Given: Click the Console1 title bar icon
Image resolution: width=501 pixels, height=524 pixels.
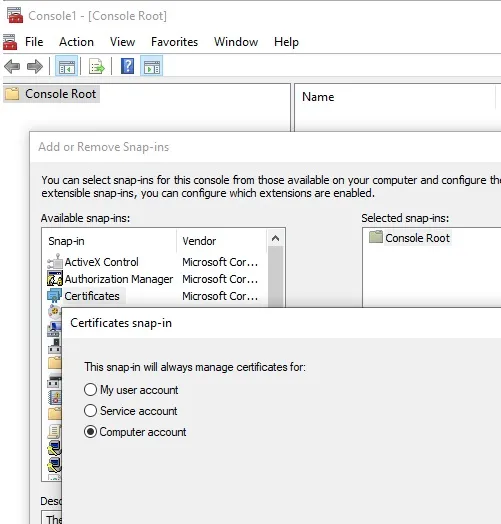Looking at the screenshot, I should tap(15, 15).
